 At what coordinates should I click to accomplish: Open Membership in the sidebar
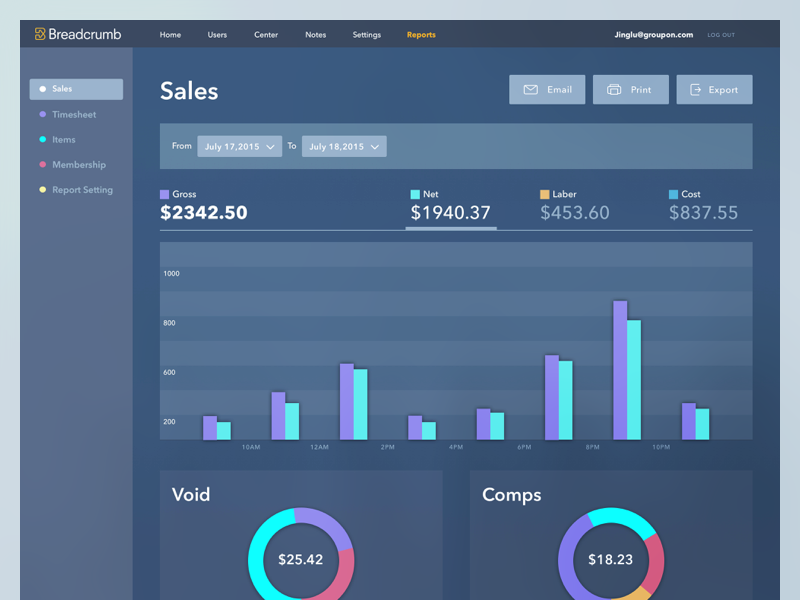tap(79, 164)
